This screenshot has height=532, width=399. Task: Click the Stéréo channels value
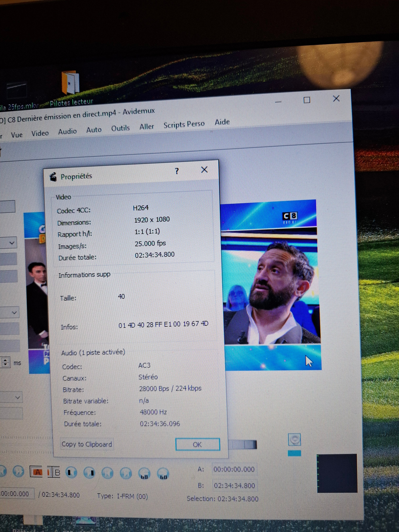tap(148, 377)
